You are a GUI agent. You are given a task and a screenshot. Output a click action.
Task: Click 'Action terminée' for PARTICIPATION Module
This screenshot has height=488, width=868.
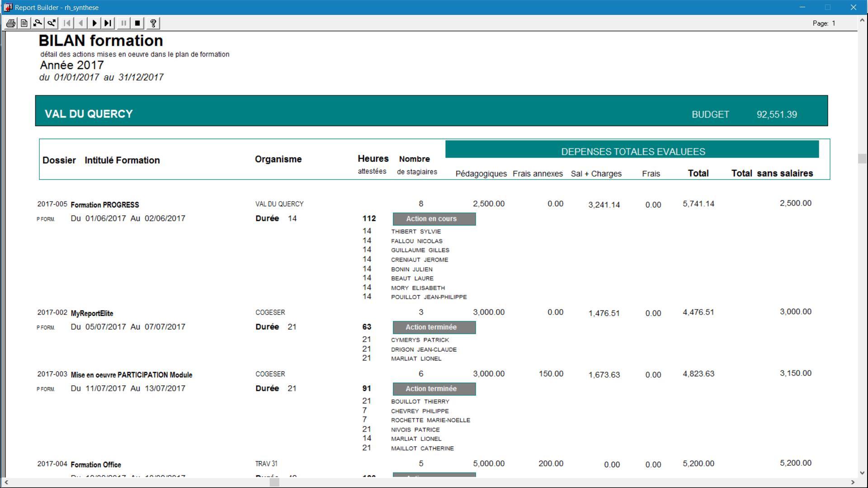[x=434, y=389]
